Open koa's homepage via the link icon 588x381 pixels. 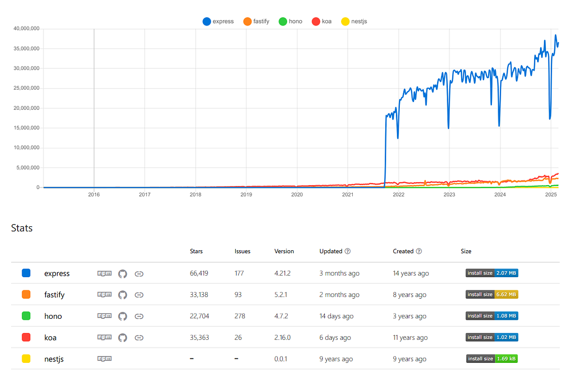(139, 337)
